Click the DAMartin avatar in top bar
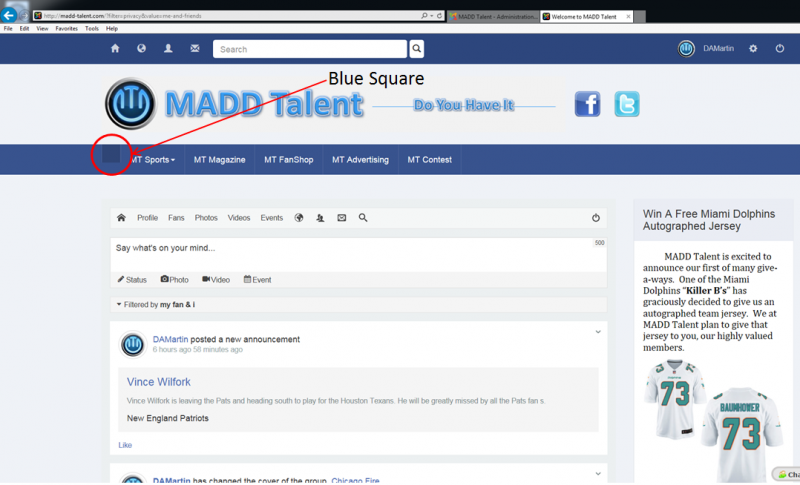The width and height of the screenshot is (800, 485). coord(686,49)
